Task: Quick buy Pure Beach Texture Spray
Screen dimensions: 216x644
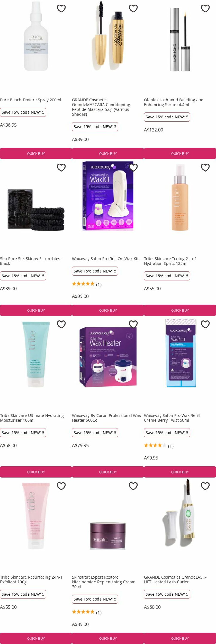Action: (36, 153)
